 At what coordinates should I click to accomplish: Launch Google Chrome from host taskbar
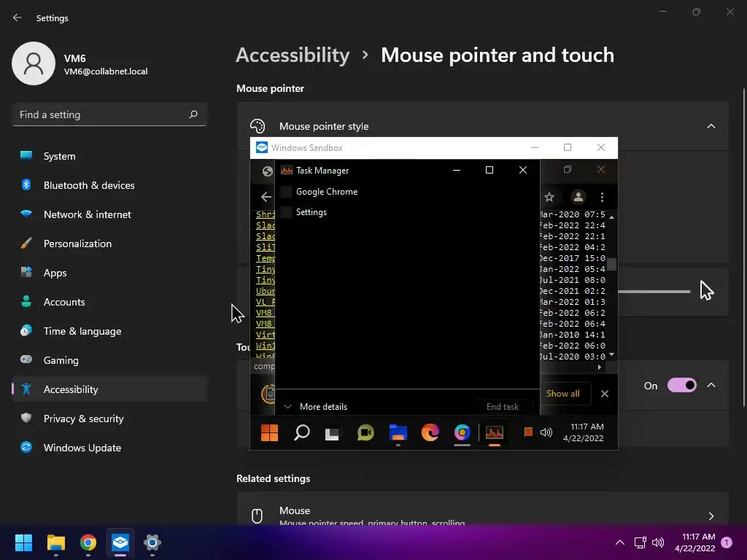[x=88, y=542]
